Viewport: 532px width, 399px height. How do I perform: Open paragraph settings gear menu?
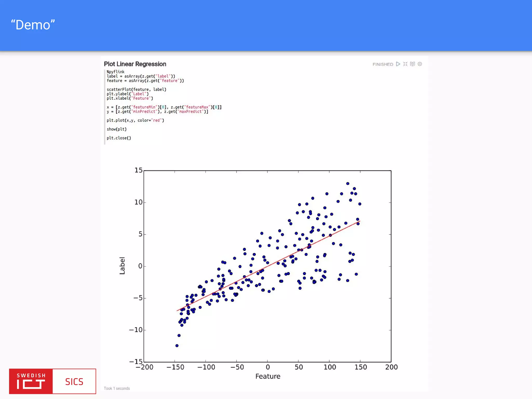coord(420,64)
